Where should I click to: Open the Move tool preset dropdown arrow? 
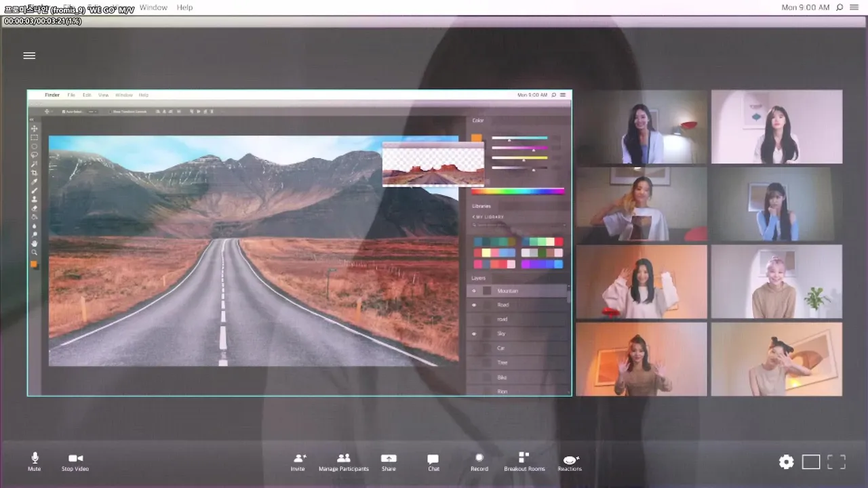(x=53, y=111)
